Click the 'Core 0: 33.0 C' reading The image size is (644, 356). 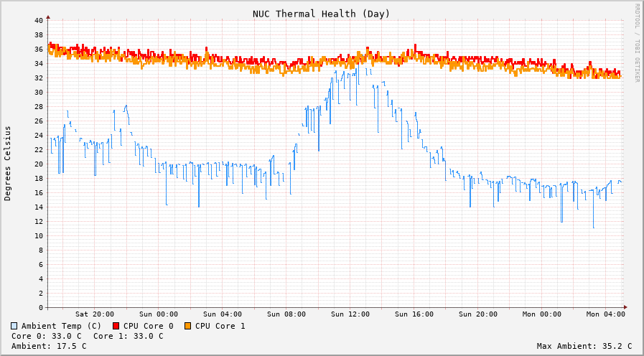(x=47, y=337)
